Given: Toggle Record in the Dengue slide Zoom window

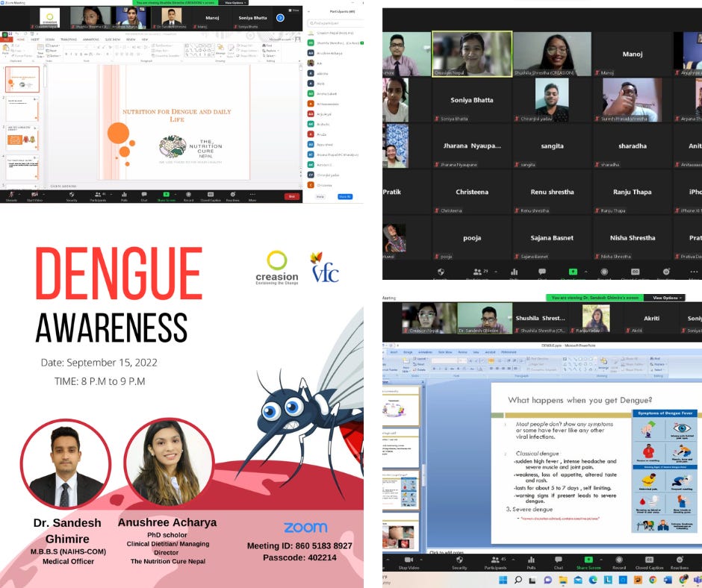Looking at the screenshot, I should coord(618,563).
